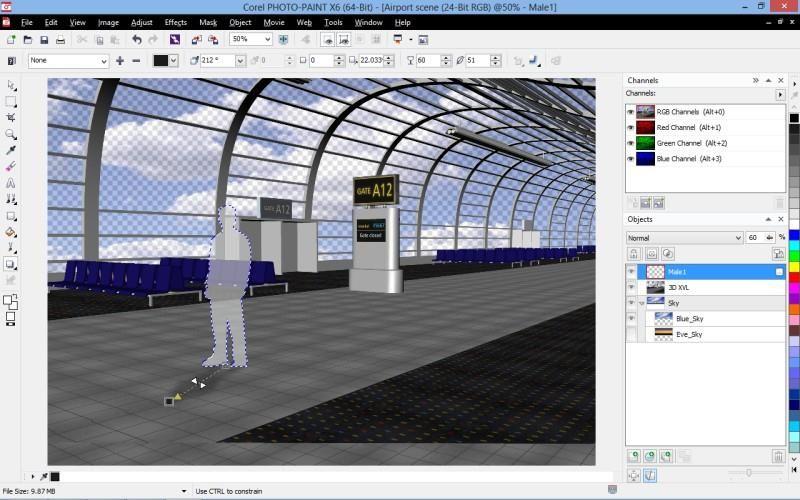800x500 pixels.
Task: Expand dockers with double chevron
Action: tap(756, 81)
